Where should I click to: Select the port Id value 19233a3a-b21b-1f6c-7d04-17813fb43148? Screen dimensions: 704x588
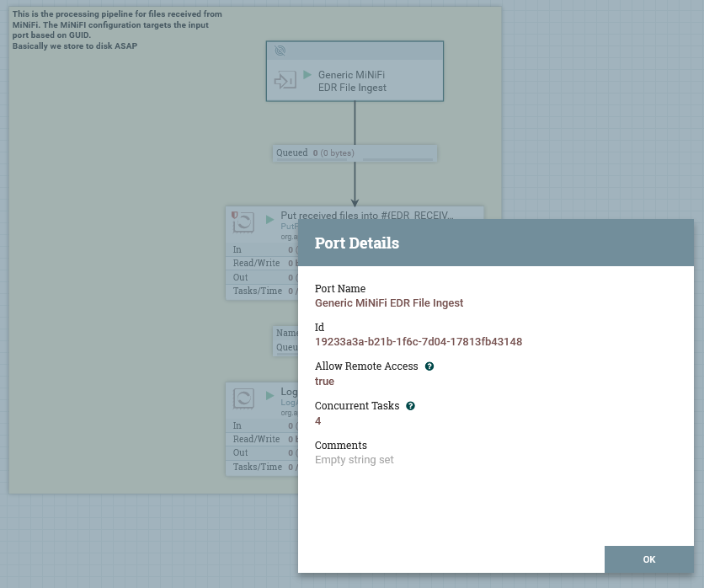[x=418, y=341]
